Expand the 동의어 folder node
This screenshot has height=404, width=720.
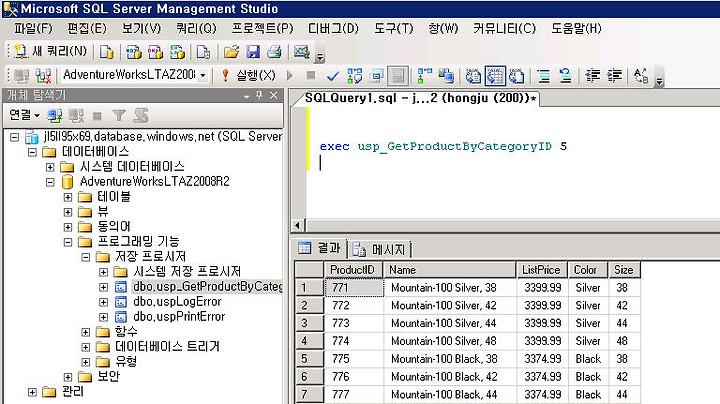[x=68, y=227]
